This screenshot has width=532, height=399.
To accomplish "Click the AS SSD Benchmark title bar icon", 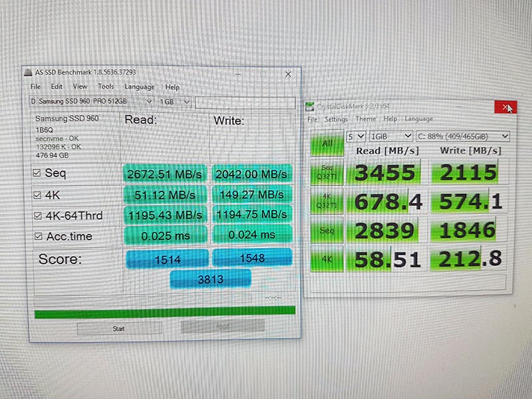I will tap(28, 72).
